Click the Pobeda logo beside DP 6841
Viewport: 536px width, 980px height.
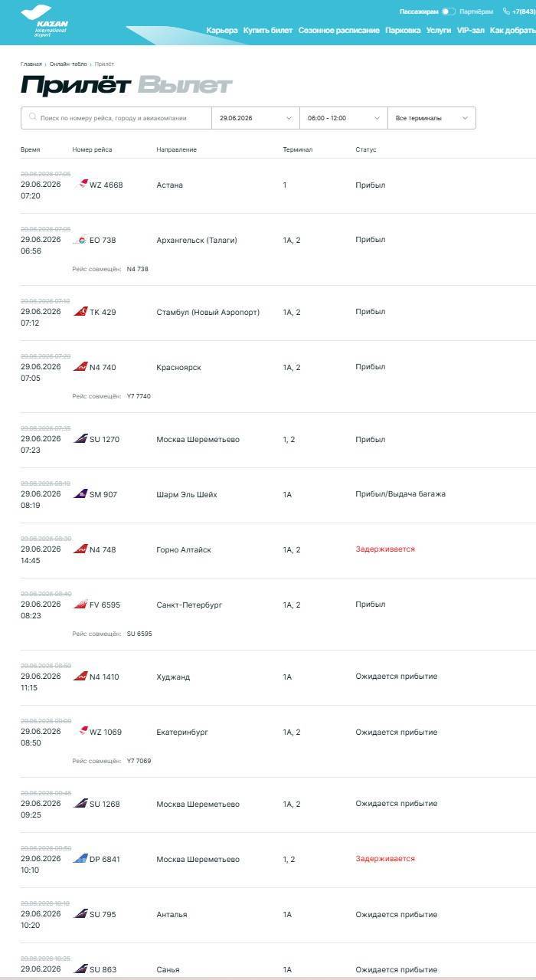pyautogui.click(x=80, y=859)
